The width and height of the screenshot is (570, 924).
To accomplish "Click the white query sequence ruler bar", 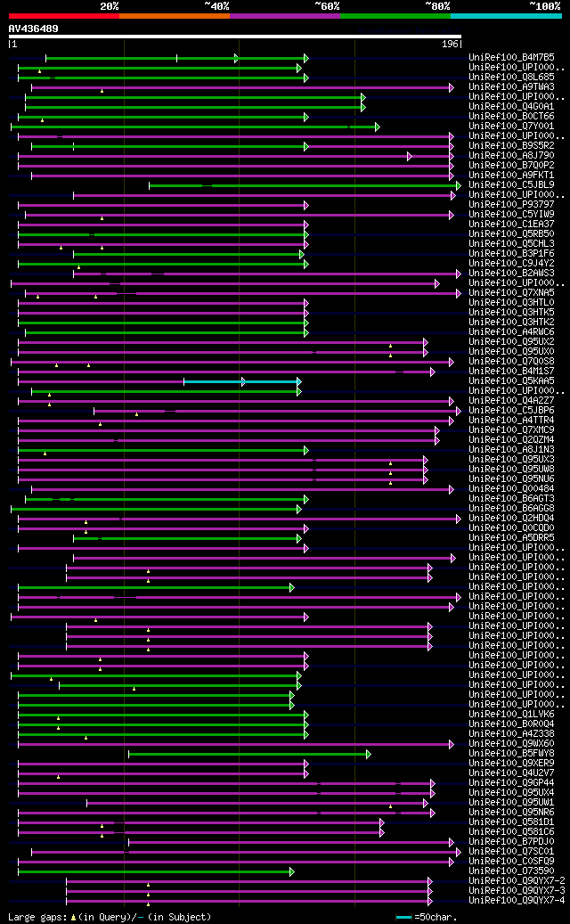I will click(x=235, y=37).
